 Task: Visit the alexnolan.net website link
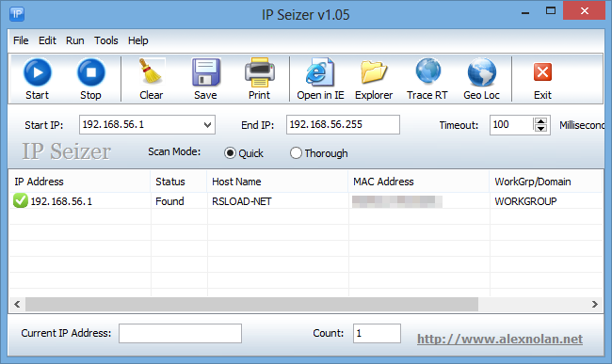[500, 339]
